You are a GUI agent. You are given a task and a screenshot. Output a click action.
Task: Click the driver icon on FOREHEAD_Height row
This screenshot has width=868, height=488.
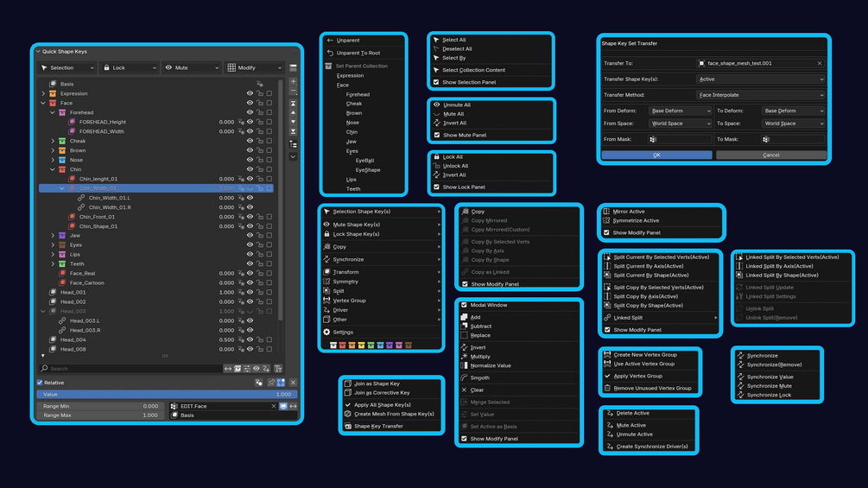(241, 122)
